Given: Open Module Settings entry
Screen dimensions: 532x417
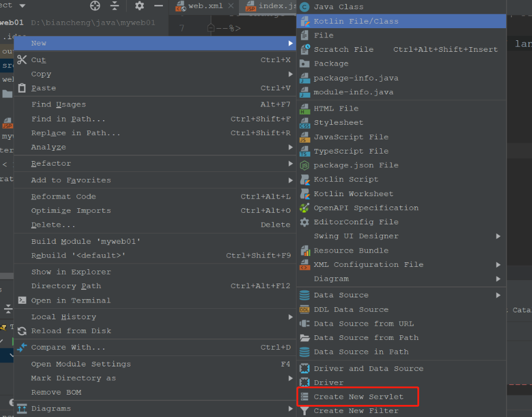Looking at the screenshot, I should point(155,364).
